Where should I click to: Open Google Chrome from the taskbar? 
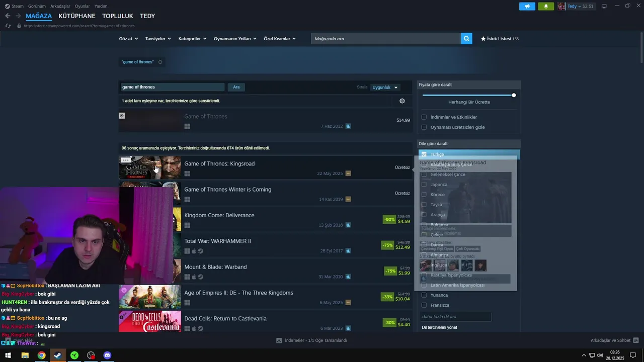point(41,355)
